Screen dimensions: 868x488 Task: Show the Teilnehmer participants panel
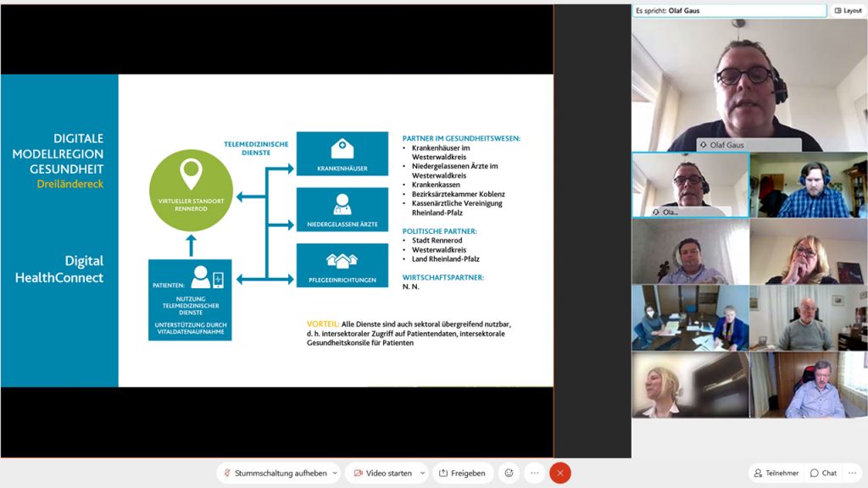pyautogui.click(x=776, y=473)
